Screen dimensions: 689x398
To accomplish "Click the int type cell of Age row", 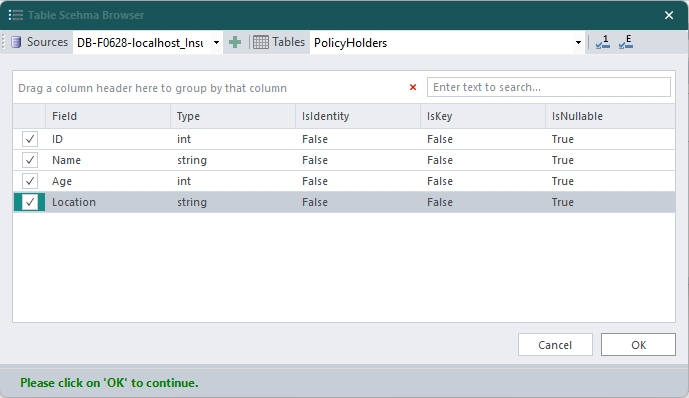I will (233, 181).
